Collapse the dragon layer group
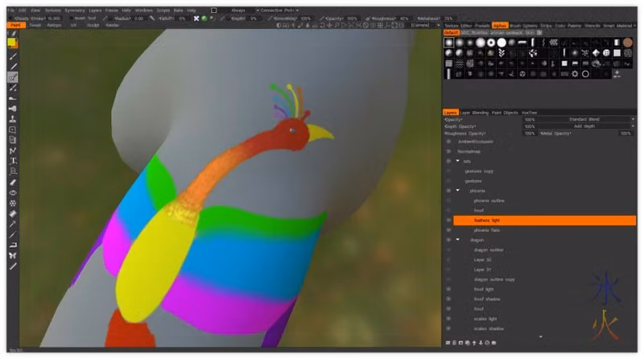Screen dimensions: 644x359 (x=457, y=240)
